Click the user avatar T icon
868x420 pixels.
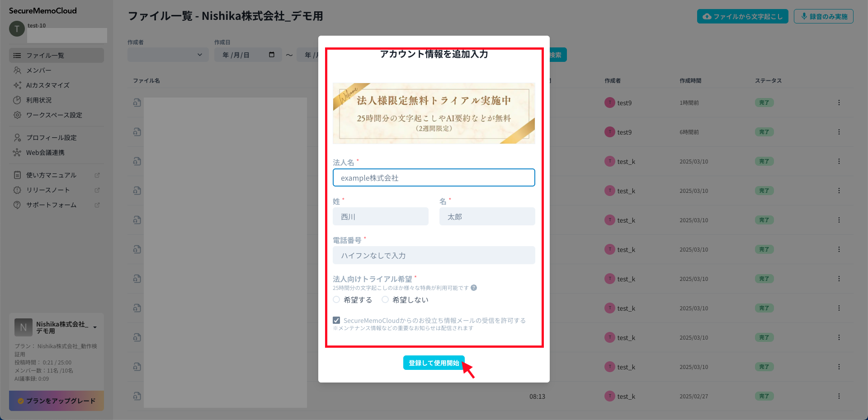pyautogui.click(x=17, y=29)
